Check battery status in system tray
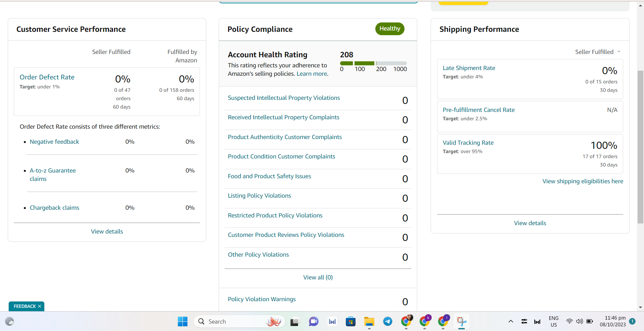The image size is (644, 331). pos(590,322)
